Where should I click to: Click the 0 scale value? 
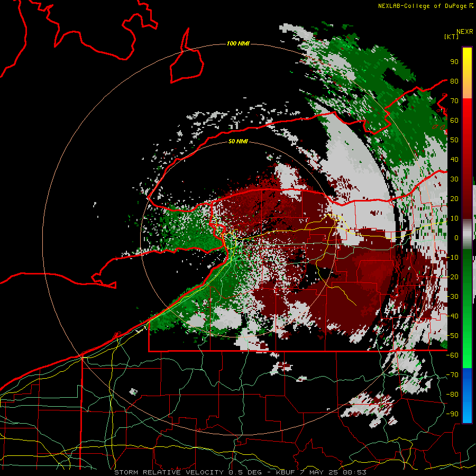[456, 238]
